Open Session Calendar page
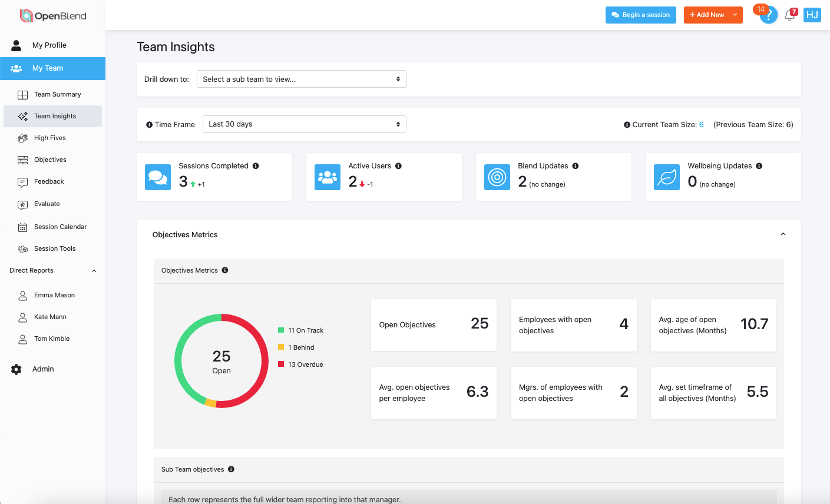Image resolution: width=830 pixels, height=504 pixels. (52, 227)
